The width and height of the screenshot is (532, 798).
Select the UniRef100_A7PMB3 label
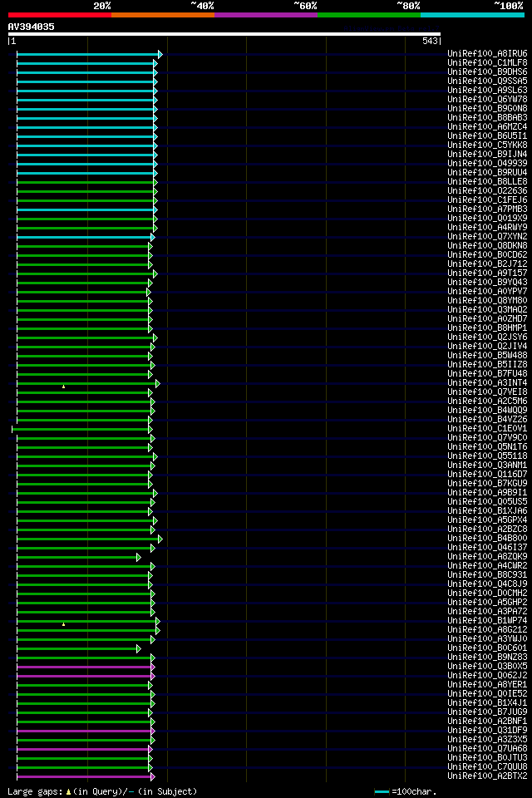pyautogui.click(x=487, y=209)
